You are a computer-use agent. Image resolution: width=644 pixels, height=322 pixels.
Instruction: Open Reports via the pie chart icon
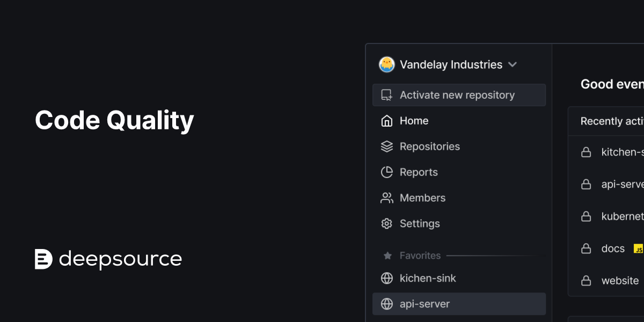point(386,172)
